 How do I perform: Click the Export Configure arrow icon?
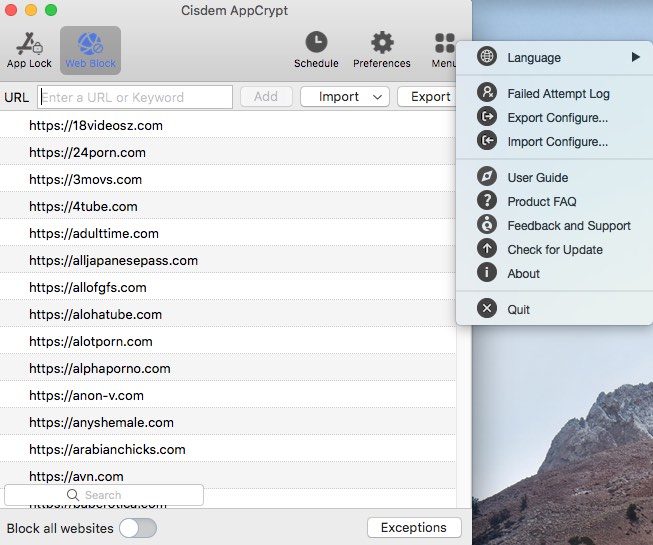(487, 116)
